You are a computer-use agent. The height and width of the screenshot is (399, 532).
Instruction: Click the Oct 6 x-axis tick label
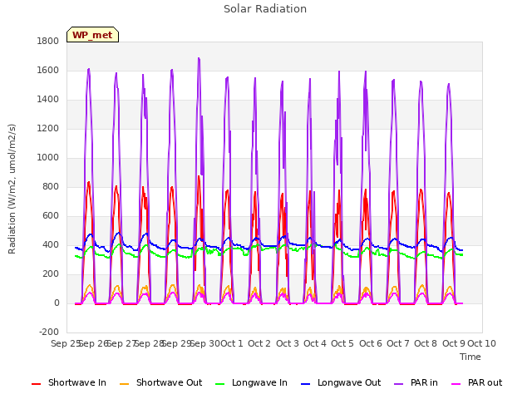click(x=371, y=343)
